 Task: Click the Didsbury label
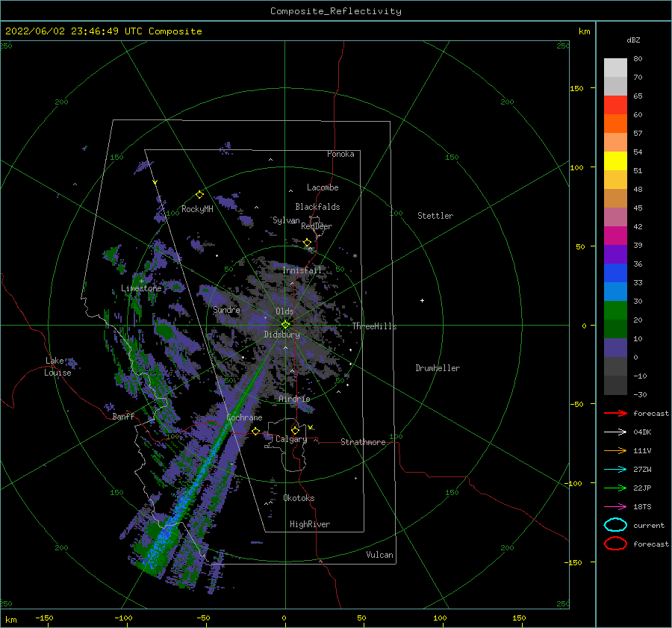coord(281,335)
